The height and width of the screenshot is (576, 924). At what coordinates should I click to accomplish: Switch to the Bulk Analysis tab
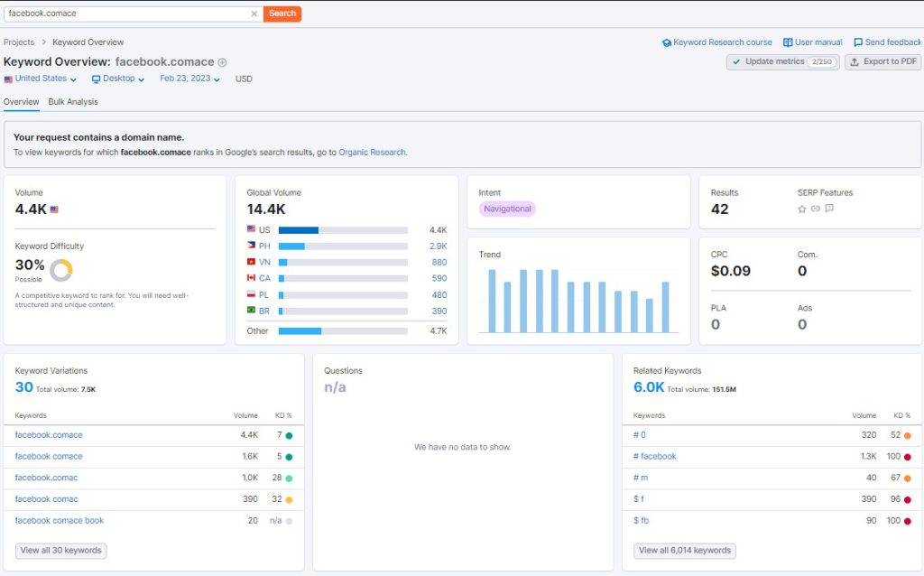(x=73, y=102)
